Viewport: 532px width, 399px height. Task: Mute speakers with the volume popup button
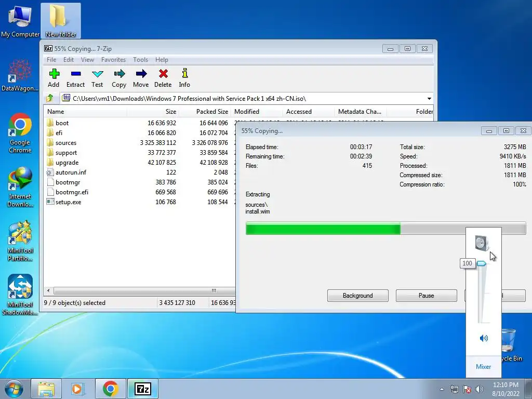pyautogui.click(x=484, y=338)
